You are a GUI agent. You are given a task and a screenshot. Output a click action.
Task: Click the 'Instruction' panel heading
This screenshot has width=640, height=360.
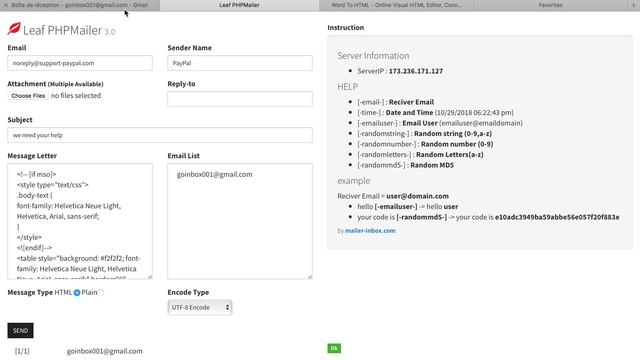(346, 28)
